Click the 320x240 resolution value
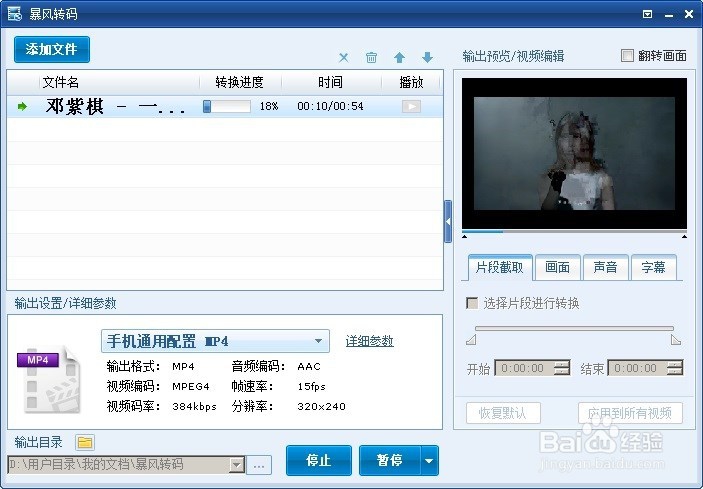 tap(321, 407)
